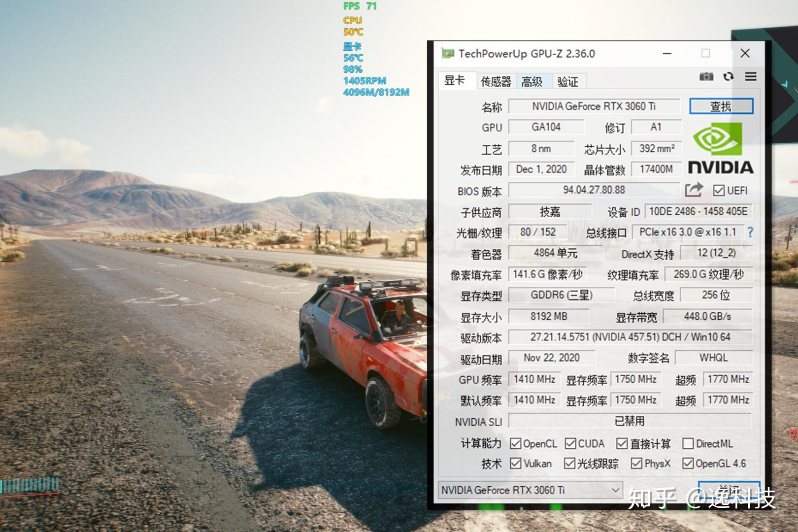Click the 4096M/8192M memory overlay
The height and width of the screenshot is (532, 798).
(x=376, y=92)
